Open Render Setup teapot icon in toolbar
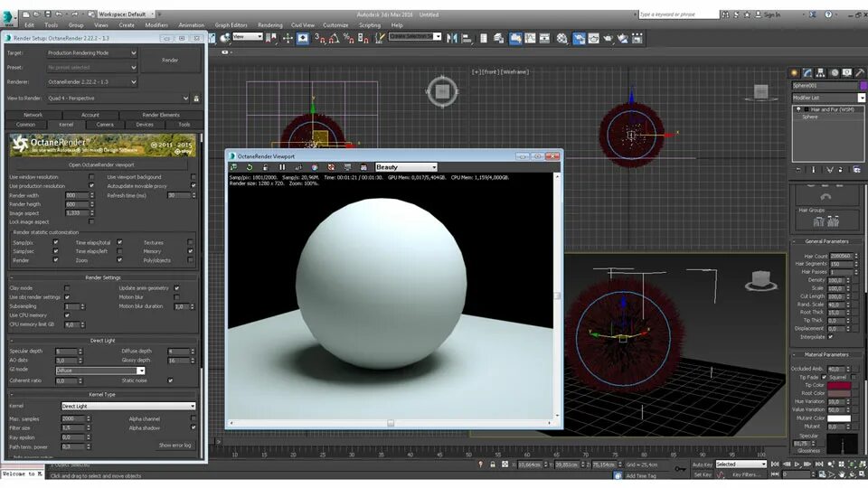868x488 pixels. click(579, 38)
